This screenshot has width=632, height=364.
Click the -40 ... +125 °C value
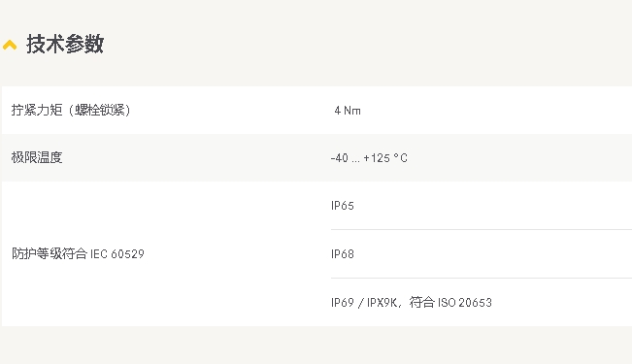click(369, 158)
